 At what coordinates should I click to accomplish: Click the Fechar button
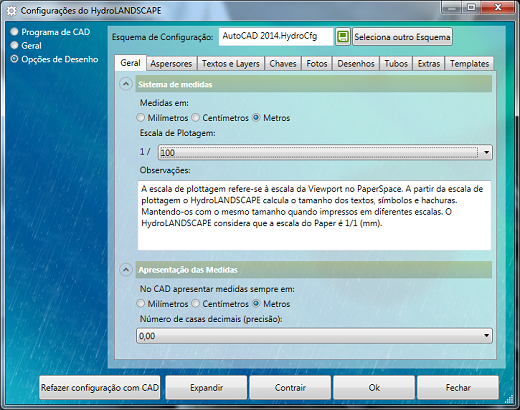(x=458, y=388)
